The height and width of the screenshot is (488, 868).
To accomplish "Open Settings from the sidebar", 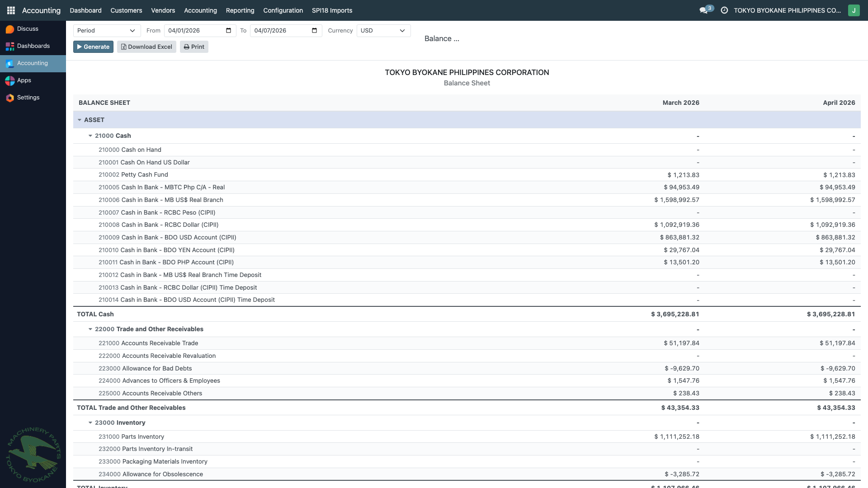I will pyautogui.click(x=28, y=97).
